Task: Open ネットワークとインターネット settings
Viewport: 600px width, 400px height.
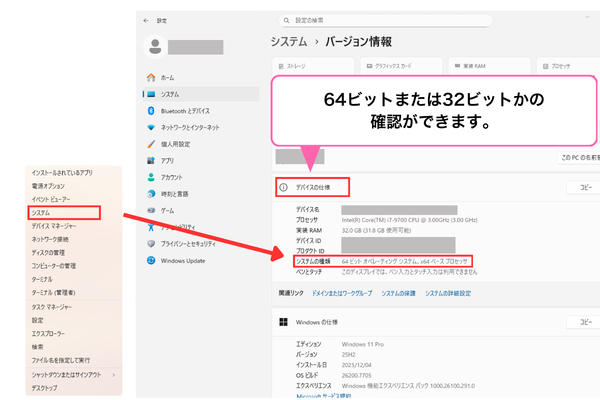Action: point(201,127)
